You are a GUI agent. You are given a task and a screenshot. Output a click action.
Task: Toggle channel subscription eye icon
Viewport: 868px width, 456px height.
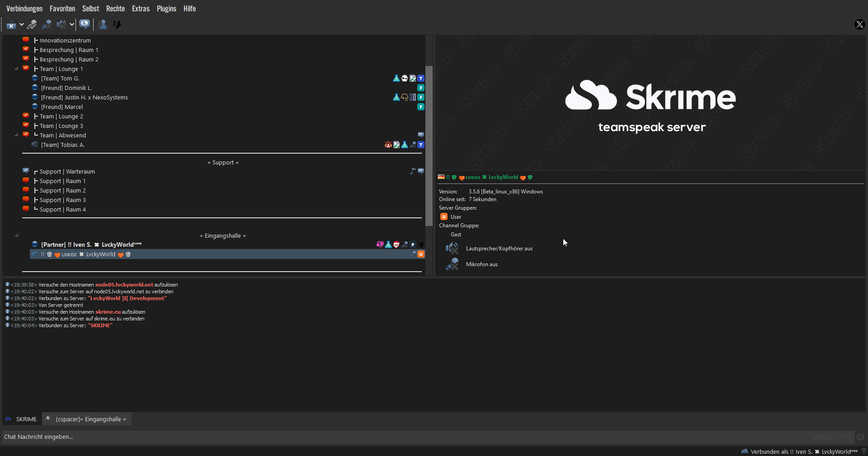tap(85, 24)
